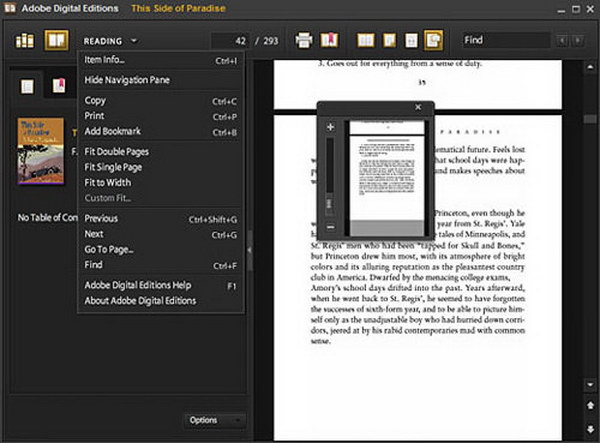Click the page number field showing 42
Screen dimensions: 600x443
231,41
